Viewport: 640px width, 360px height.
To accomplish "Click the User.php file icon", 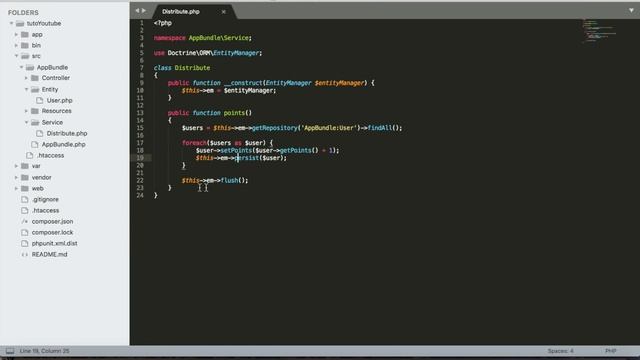I will tap(40, 100).
